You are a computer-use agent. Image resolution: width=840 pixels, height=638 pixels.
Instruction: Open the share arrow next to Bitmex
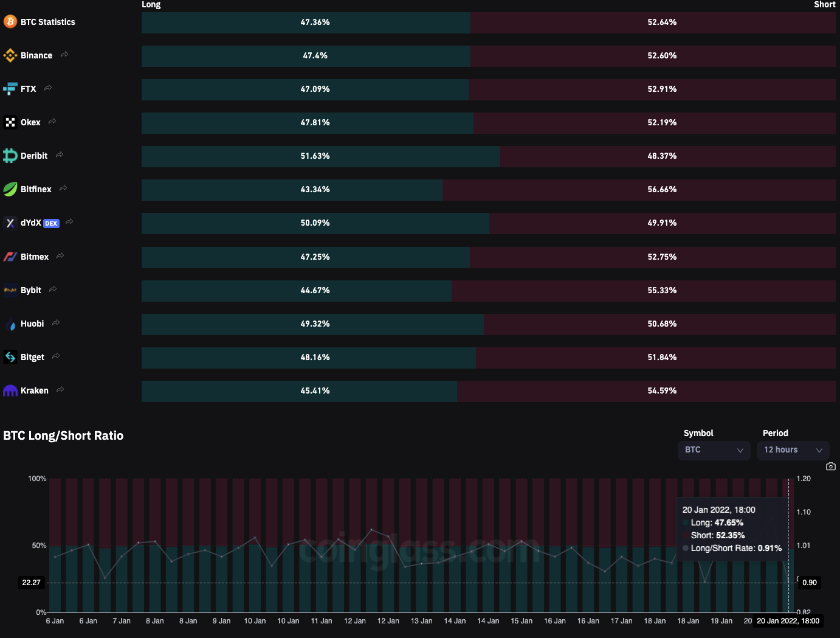[x=60, y=256]
